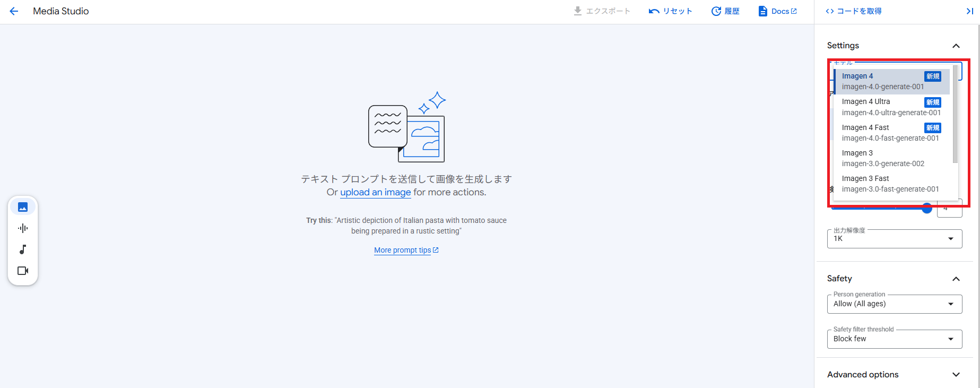Viewport: 980px width, 388px height.
Task: Go back using the left arrow icon
Action: point(14,11)
